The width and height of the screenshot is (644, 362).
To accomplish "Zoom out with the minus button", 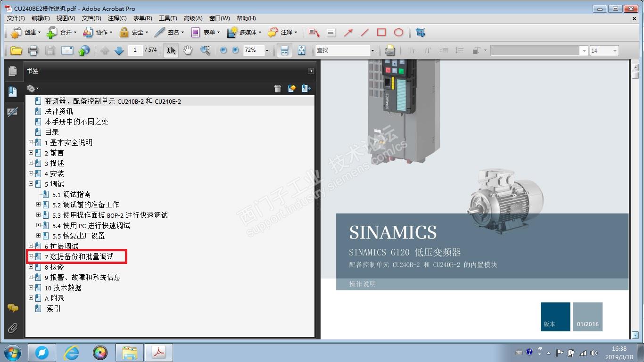I will click(x=223, y=50).
